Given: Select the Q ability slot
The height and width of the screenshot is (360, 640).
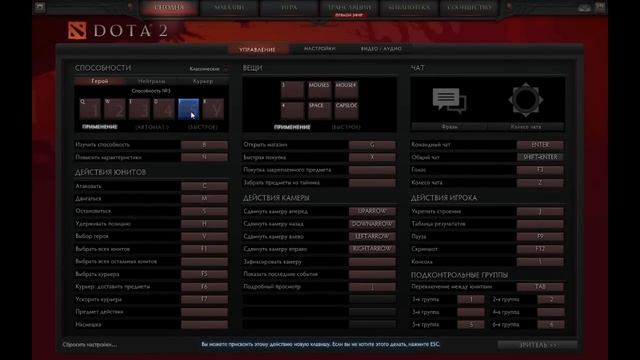Looking at the screenshot, I should tap(90, 109).
